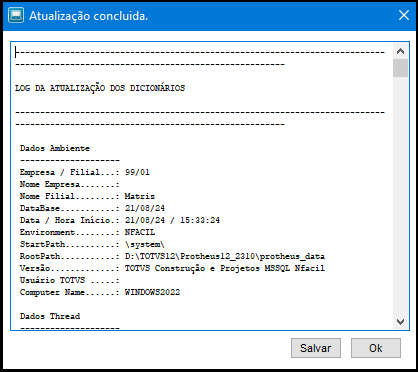Click the StartPath value \system\
The height and width of the screenshot is (372, 418).
[x=145, y=244]
